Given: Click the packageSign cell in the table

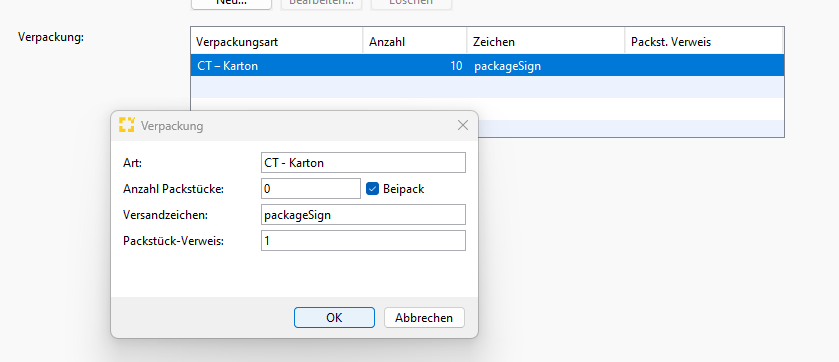Looking at the screenshot, I should 546,65.
